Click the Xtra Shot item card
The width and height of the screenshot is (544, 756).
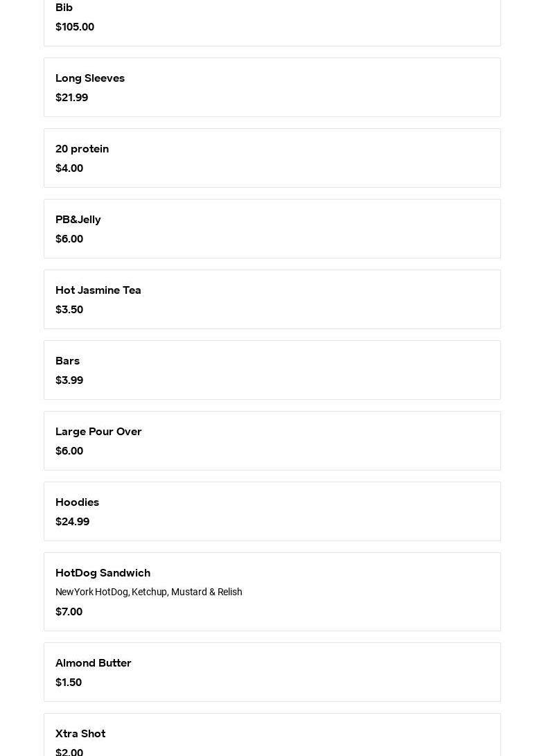[272, 736]
